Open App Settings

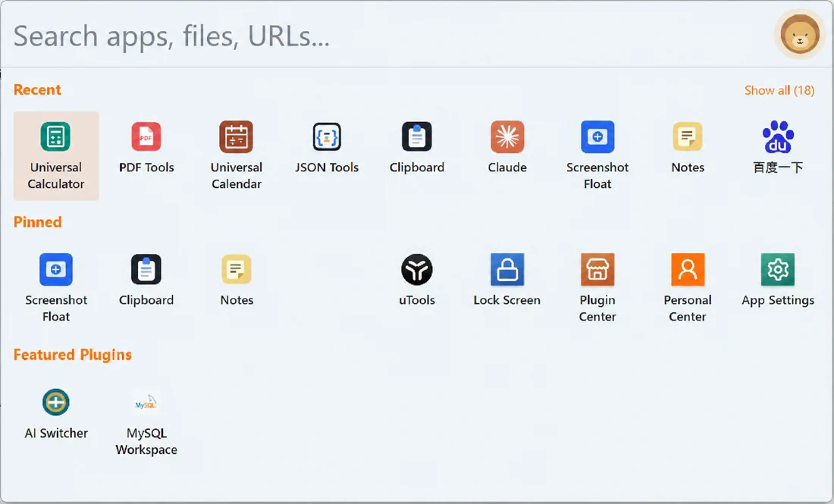pyautogui.click(x=778, y=280)
